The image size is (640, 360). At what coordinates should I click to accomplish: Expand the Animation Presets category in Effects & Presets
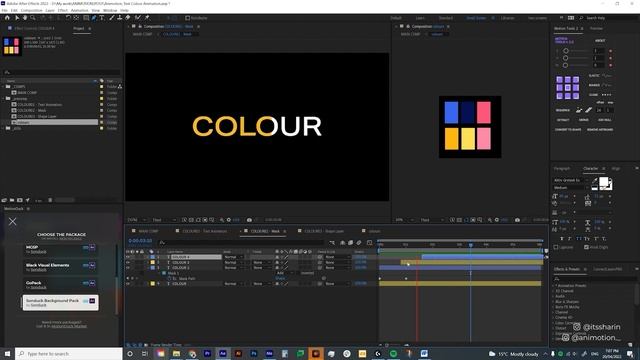[x=554, y=286]
